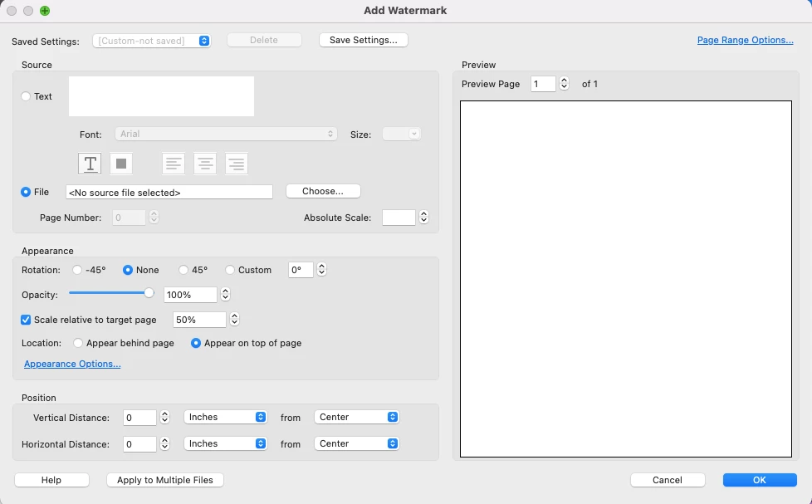Click the Horizontal Distance stepper
The image size is (812, 504).
click(164, 443)
